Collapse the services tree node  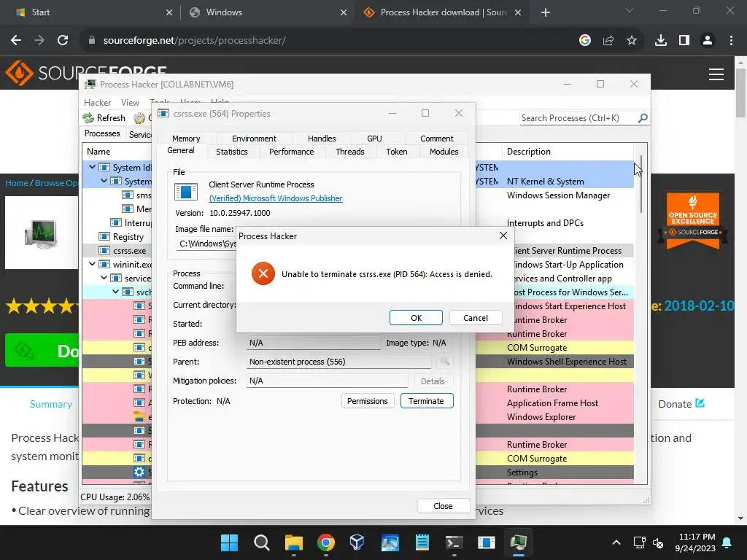(104, 278)
